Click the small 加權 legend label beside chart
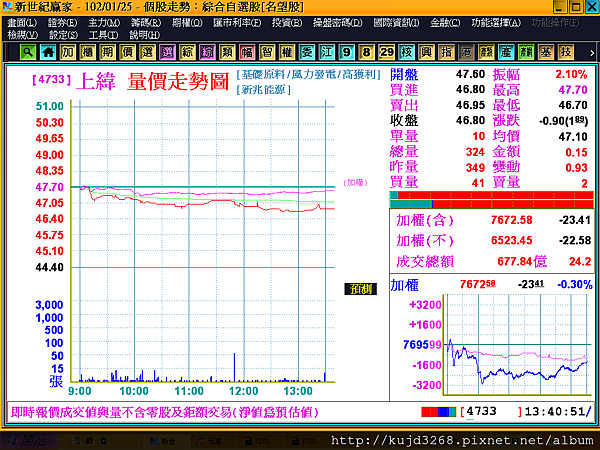Viewport: 600px width, 450px height. tap(355, 183)
